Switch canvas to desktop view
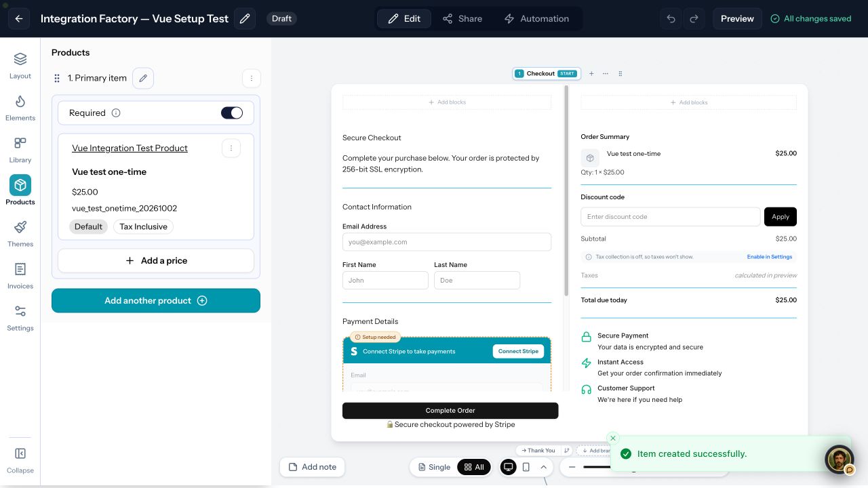868x488 pixels. 508,467
